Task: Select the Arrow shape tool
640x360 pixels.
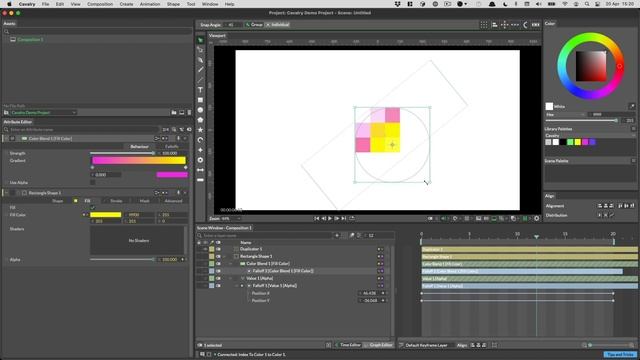Action: point(200,170)
